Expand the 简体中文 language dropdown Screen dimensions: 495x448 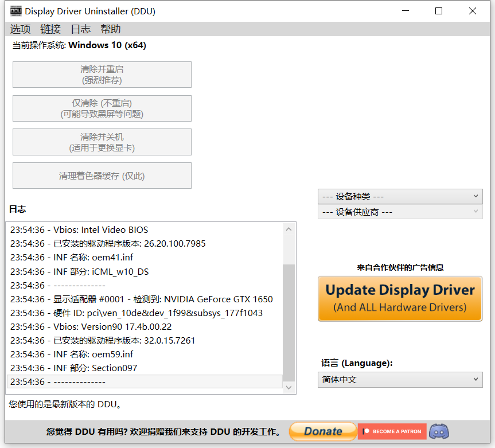pos(400,380)
